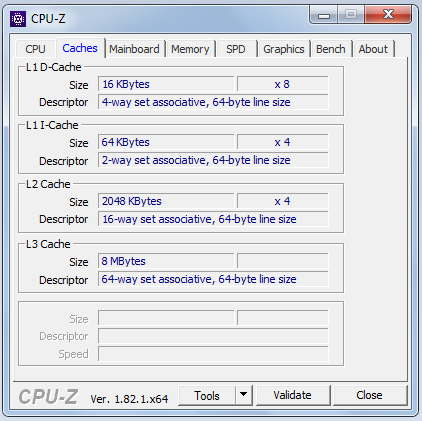Click the L2 Cache 2048 KBytes size field
The height and width of the screenshot is (421, 422).
(x=166, y=201)
